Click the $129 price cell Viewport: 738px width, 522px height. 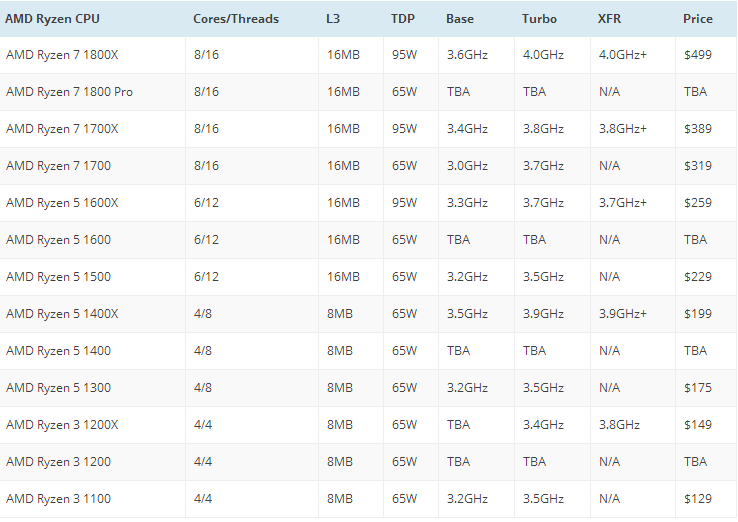[x=698, y=499]
